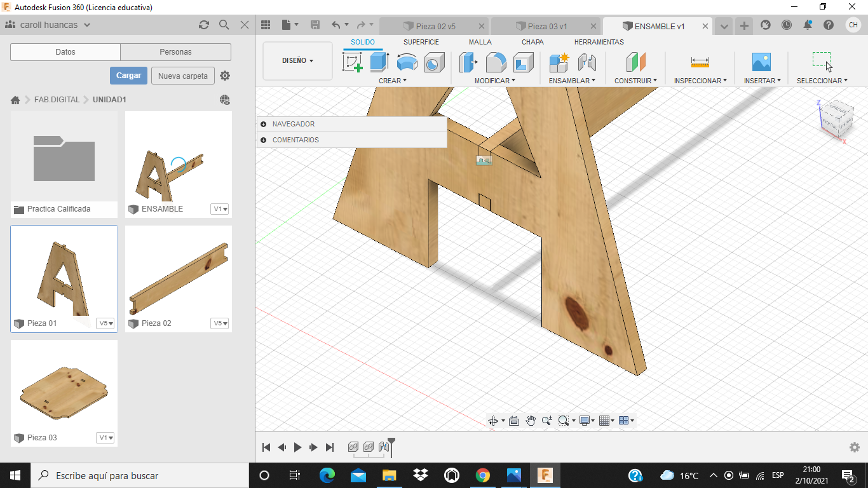This screenshot has width=868, height=488.
Task: Click the Joint icon in Ensamblar
Action: pos(587,62)
